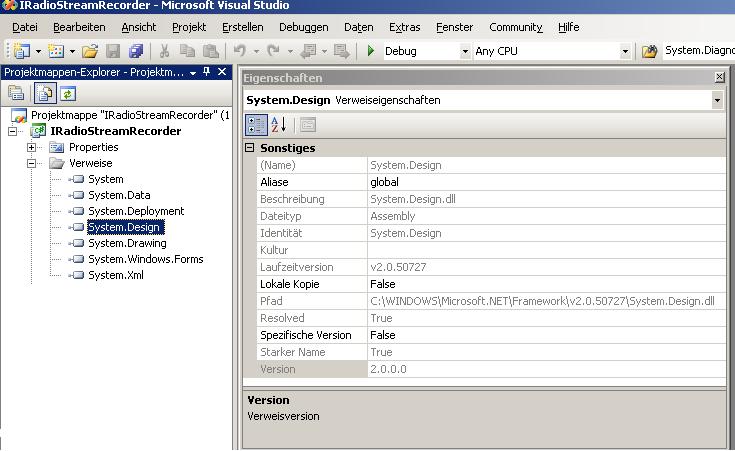
Task: Start debugging with the green play icon
Action: 371,51
